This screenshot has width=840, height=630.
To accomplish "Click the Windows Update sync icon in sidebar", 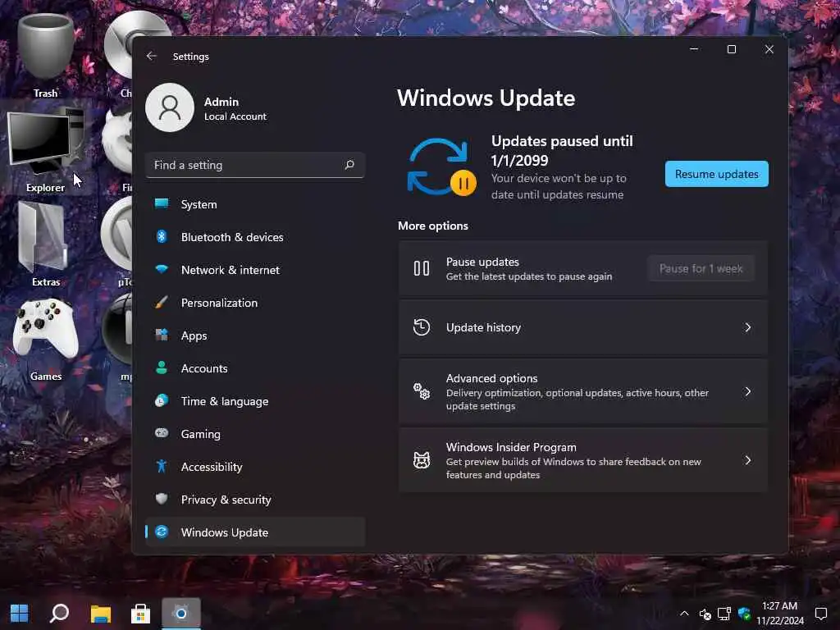I will tap(162, 532).
